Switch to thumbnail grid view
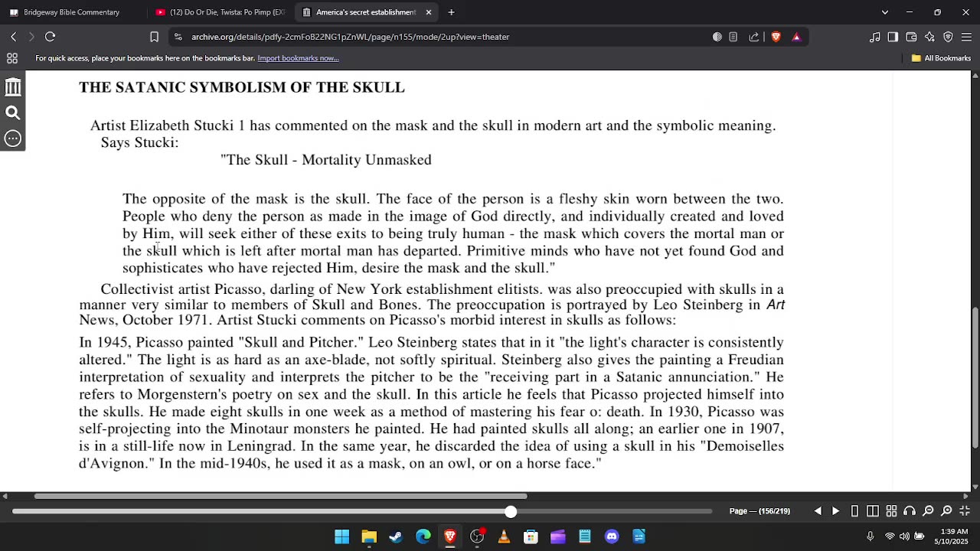 click(891, 511)
